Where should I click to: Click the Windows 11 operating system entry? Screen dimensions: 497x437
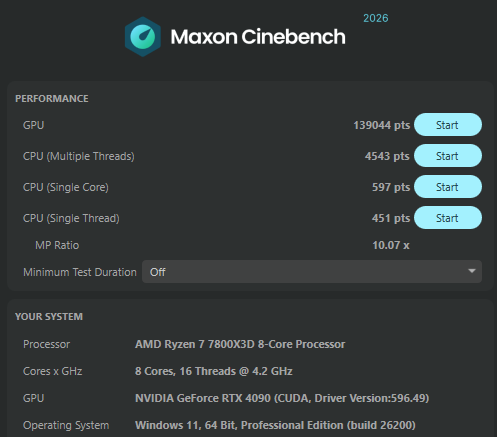275,425
